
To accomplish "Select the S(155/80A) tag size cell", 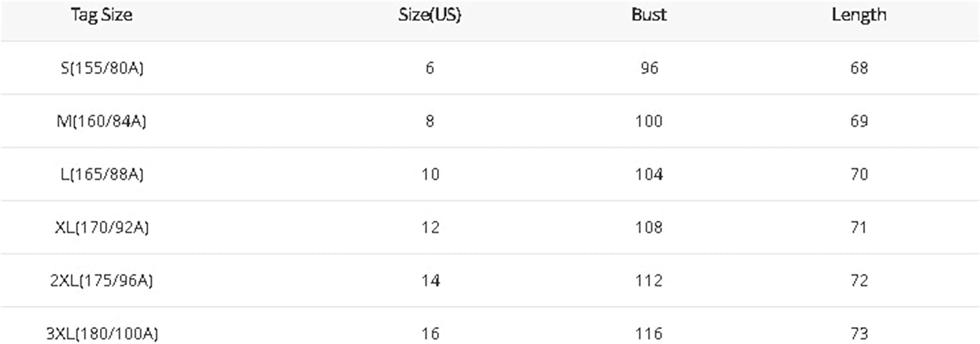I will 101,68.
